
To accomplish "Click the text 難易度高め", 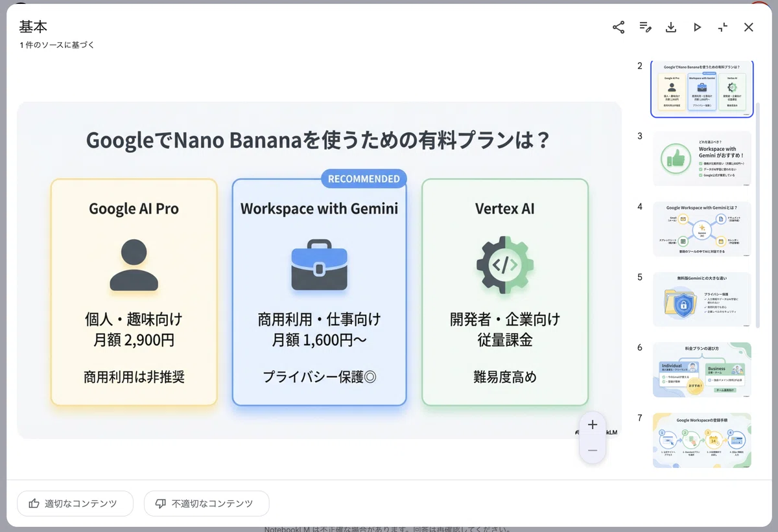I will [x=505, y=376].
